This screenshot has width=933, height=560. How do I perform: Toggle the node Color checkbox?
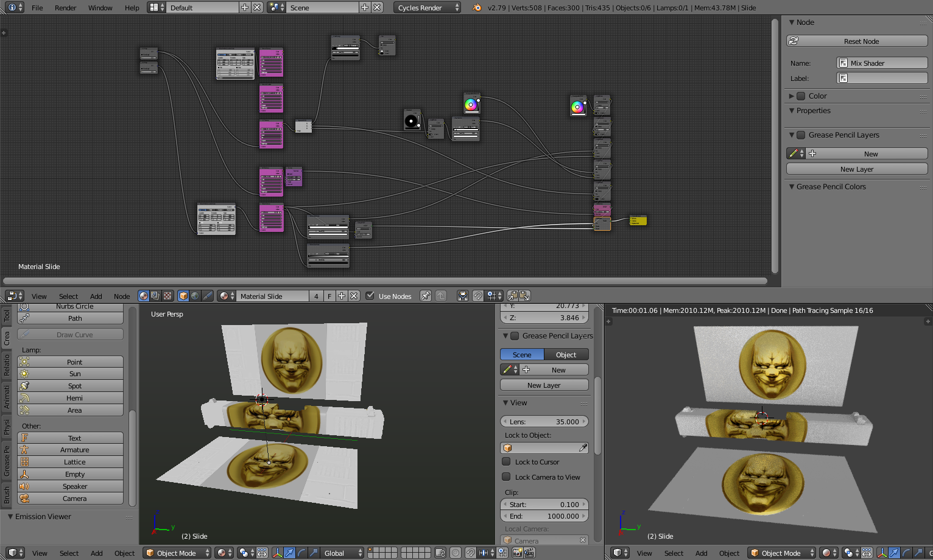(801, 96)
